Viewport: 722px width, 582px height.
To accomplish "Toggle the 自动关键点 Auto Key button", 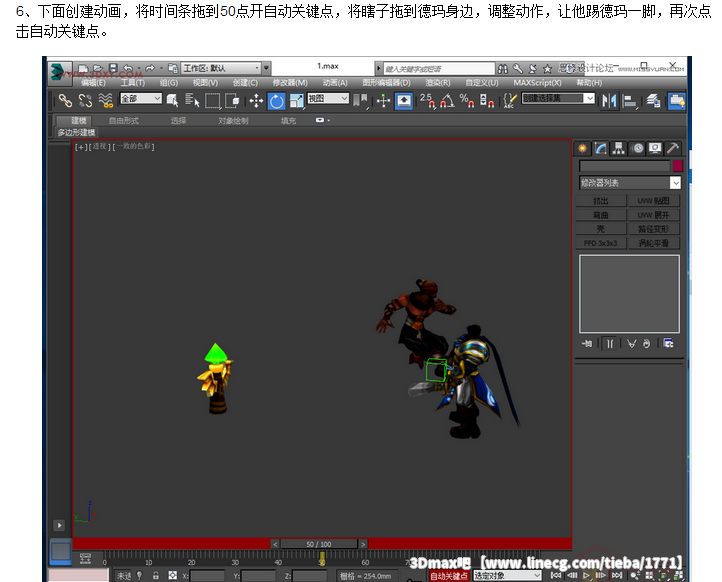I will point(449,576).
